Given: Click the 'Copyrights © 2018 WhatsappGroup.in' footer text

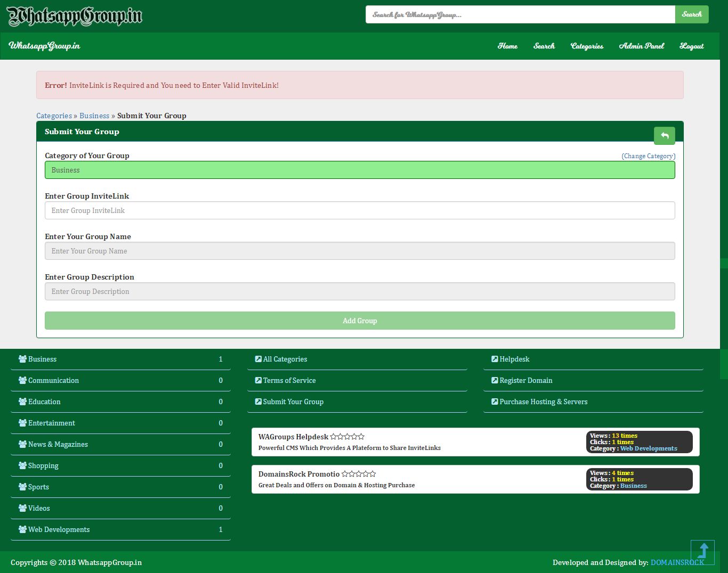Looking at the screenshot, I should 76,562.
